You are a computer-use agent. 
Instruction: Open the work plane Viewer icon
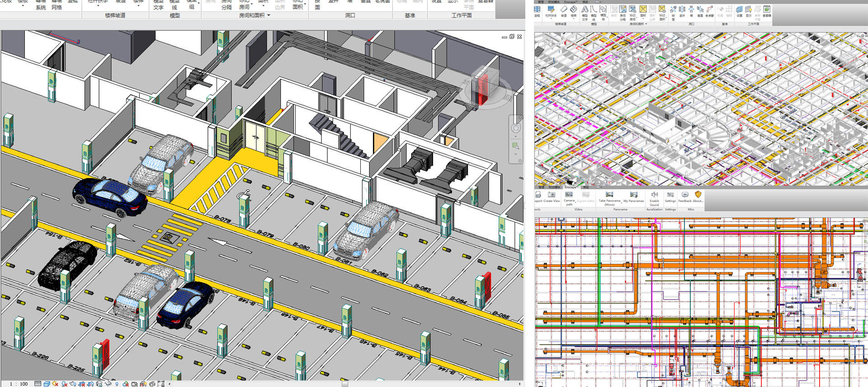(x=767, y=9)
